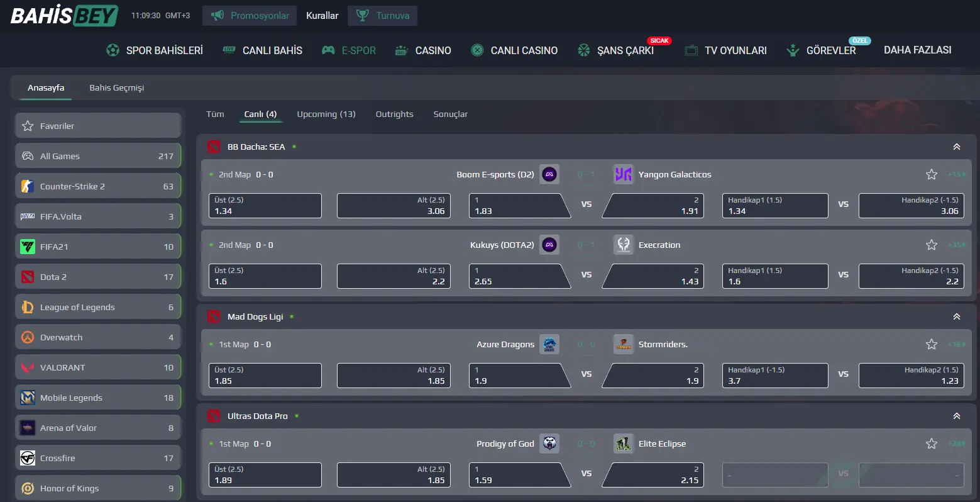Click the Overwatch icon
980x502 pixels.
(x=28, y=337)
